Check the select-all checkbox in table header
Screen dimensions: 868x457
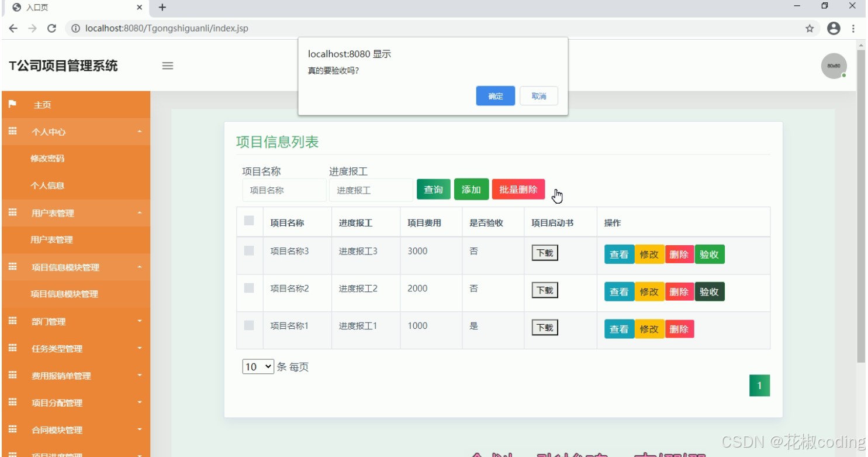click(250, 219)
